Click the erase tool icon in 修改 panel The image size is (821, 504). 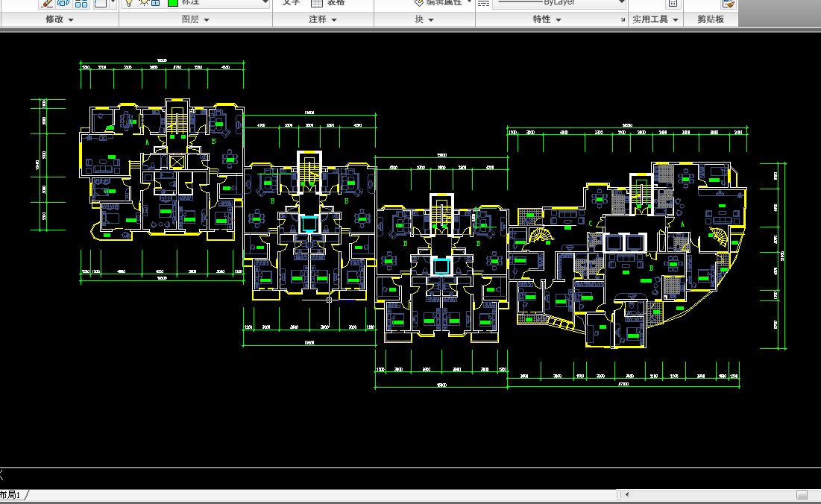(x=47, y=3)
